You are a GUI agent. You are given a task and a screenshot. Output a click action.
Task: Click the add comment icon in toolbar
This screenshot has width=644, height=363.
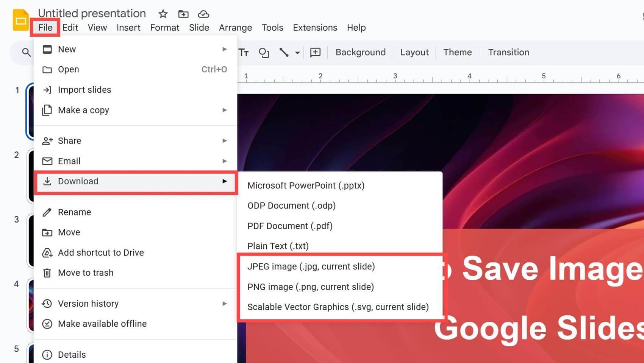point(315,52)
